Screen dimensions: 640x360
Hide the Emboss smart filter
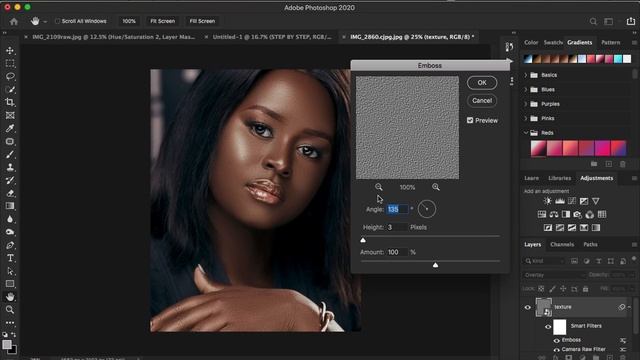[x=556, y=340]
